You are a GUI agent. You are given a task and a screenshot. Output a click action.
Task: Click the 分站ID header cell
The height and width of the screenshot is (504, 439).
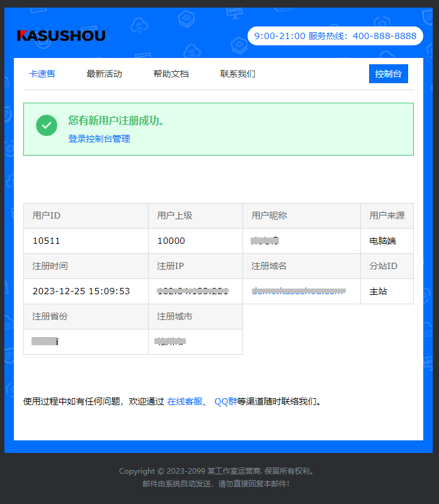tap(387, 266)
